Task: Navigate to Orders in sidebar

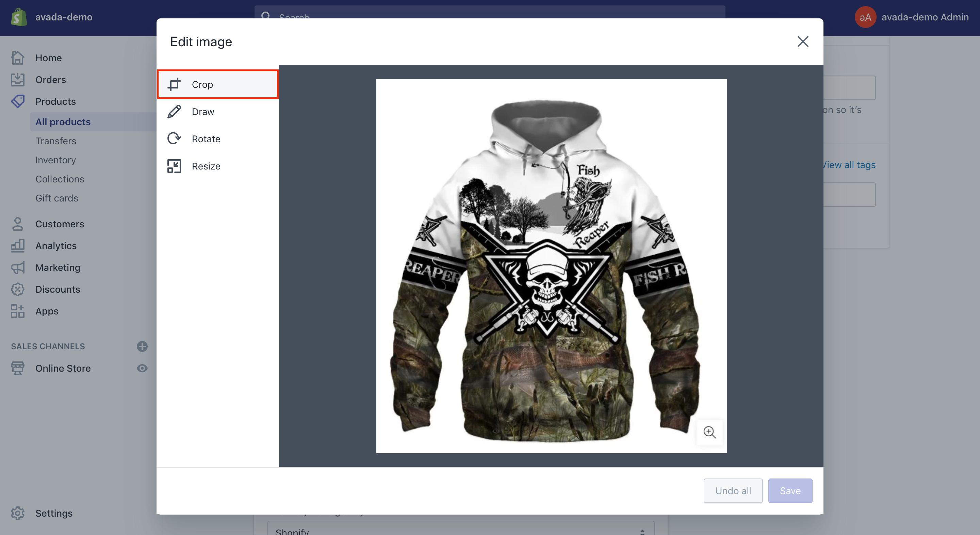Action: 51,80
